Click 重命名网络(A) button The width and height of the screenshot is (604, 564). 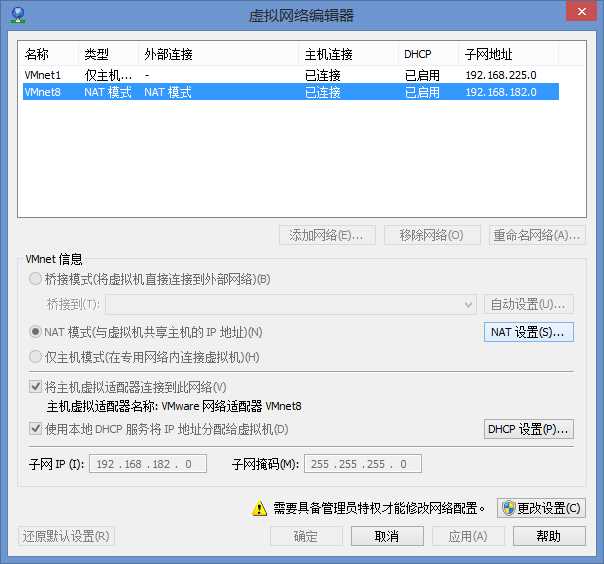pyautogui.click(x=537, y=235)
